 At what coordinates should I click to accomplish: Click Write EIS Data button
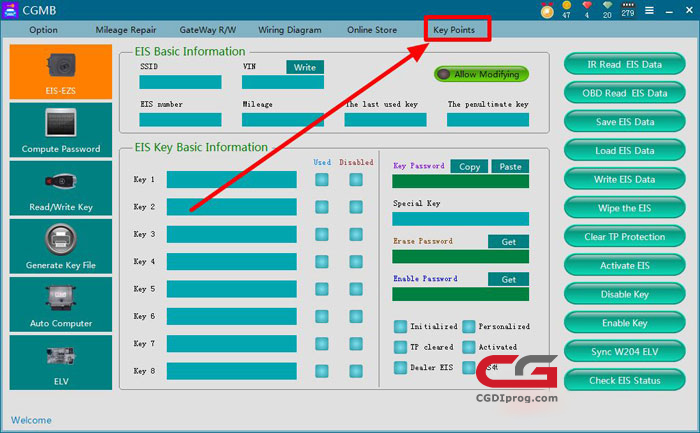click(625, 179)
